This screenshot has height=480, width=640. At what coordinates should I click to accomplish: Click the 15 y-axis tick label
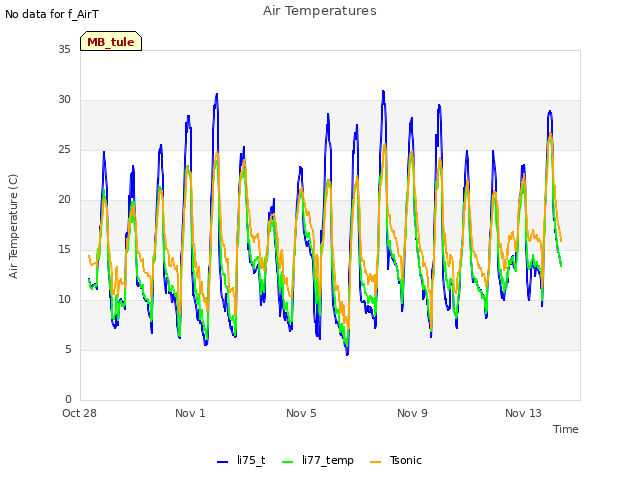coord(64,250)
